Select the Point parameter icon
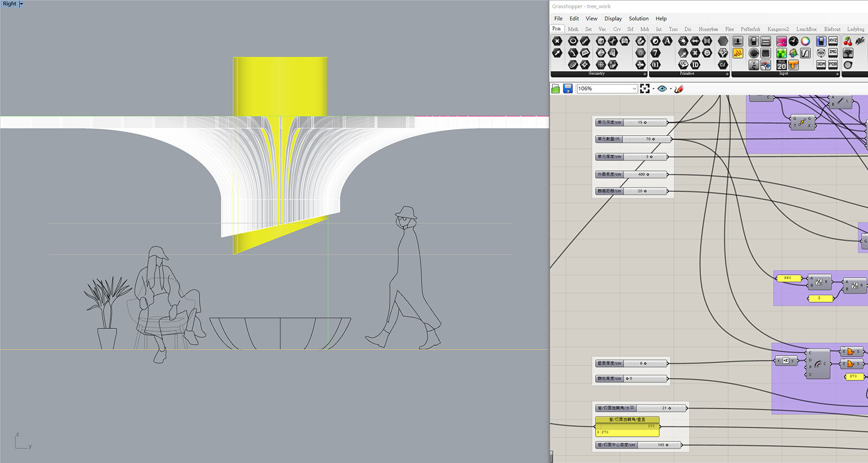The height and width of the screenshot is (463, 868). (557, 41)
